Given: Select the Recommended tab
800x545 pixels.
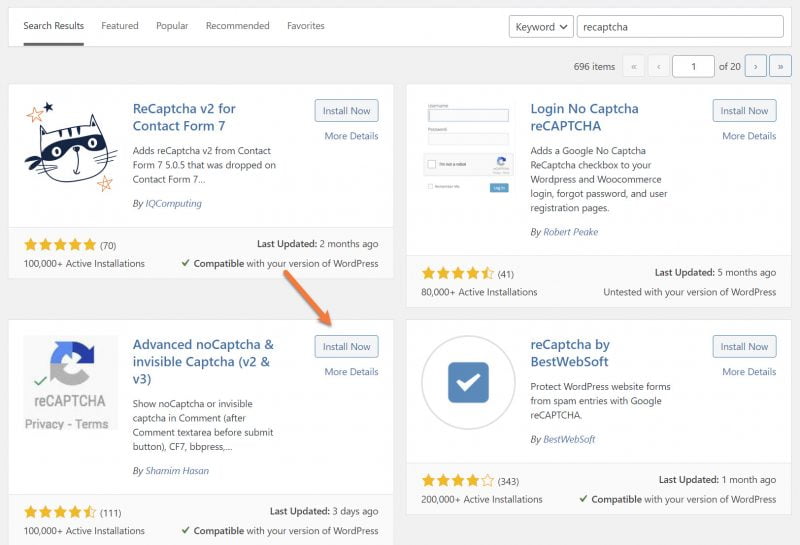Looking at the screenshot, I should tap(238, 26).
